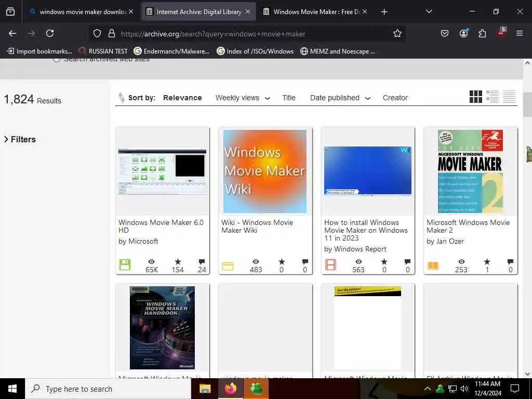The width and height of the screenshot is (532, 399).
Task: Open the Save to Pocket button
Action: (x=445, y=33)
